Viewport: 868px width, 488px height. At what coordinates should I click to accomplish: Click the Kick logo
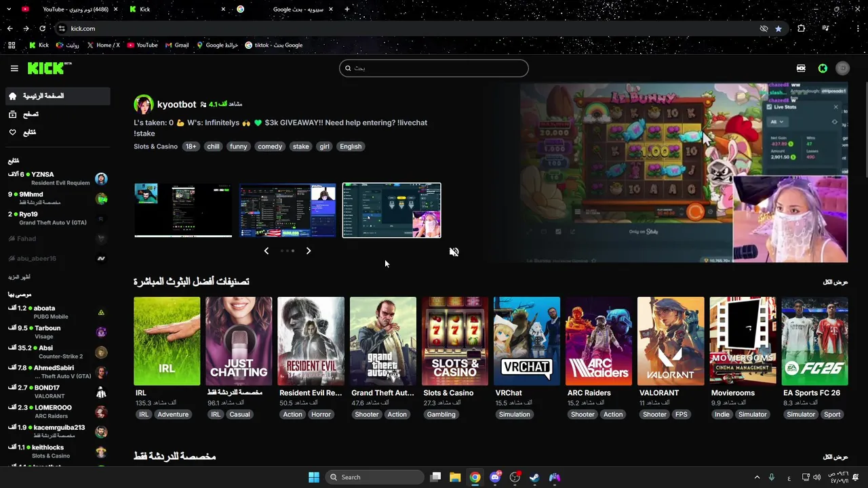tap(50, 68)
